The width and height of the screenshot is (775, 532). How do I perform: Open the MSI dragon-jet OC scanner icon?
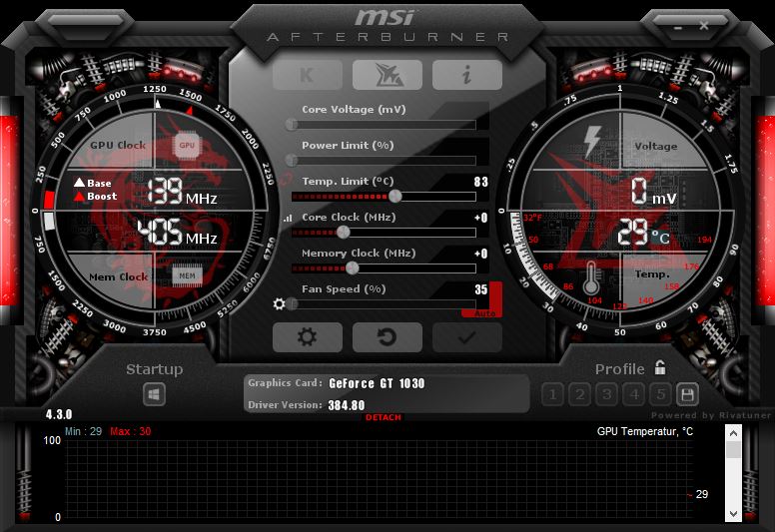(x=387, y=75)
